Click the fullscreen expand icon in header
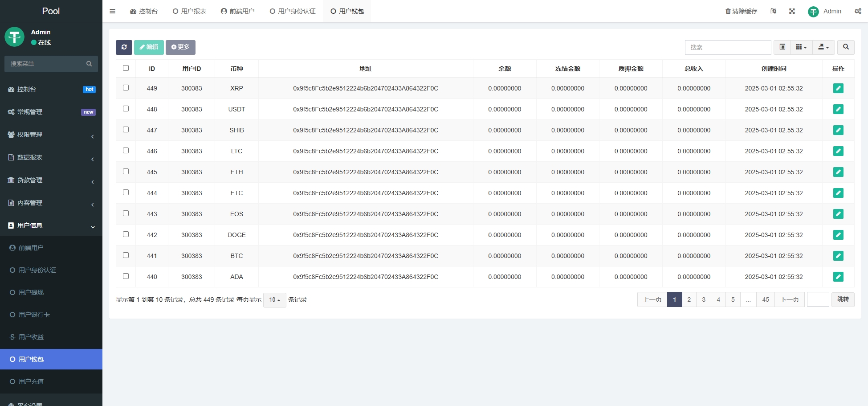This screenshot has height=406, width=868. tap(792, 11)
